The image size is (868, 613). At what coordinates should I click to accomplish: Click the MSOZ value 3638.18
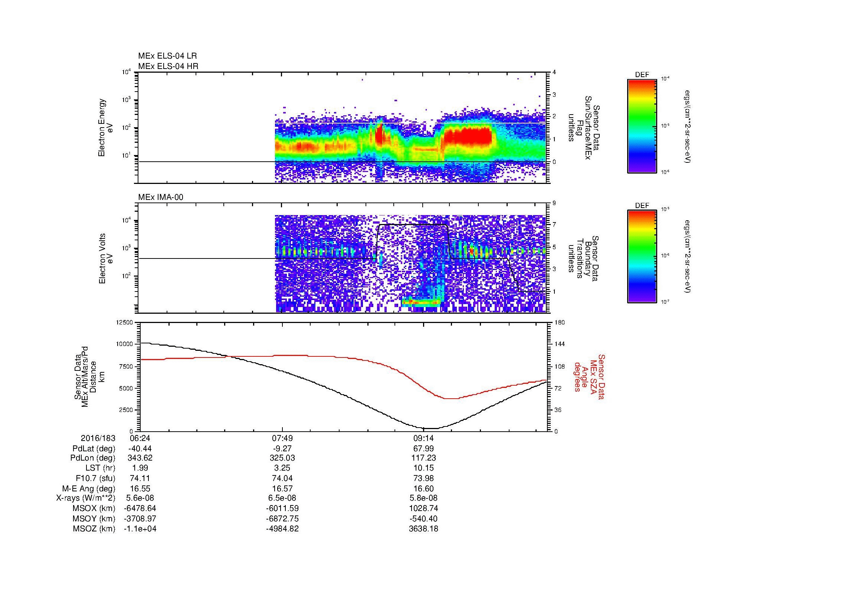coord(424,529)
